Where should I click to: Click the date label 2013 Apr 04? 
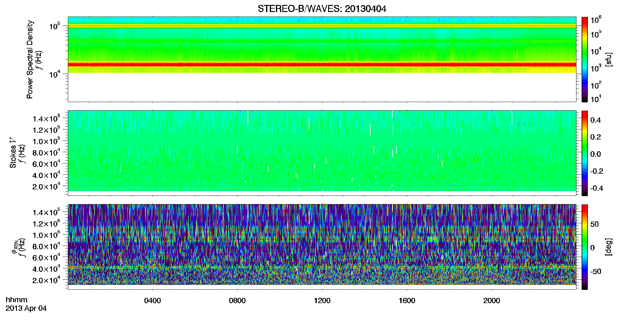[x=26, y=308]
